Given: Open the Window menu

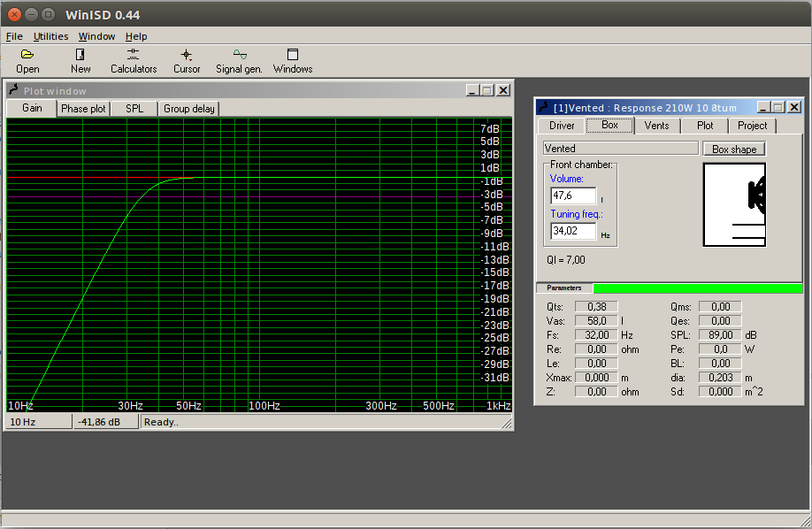Looking at the screenshot, I should click(96, 36).
